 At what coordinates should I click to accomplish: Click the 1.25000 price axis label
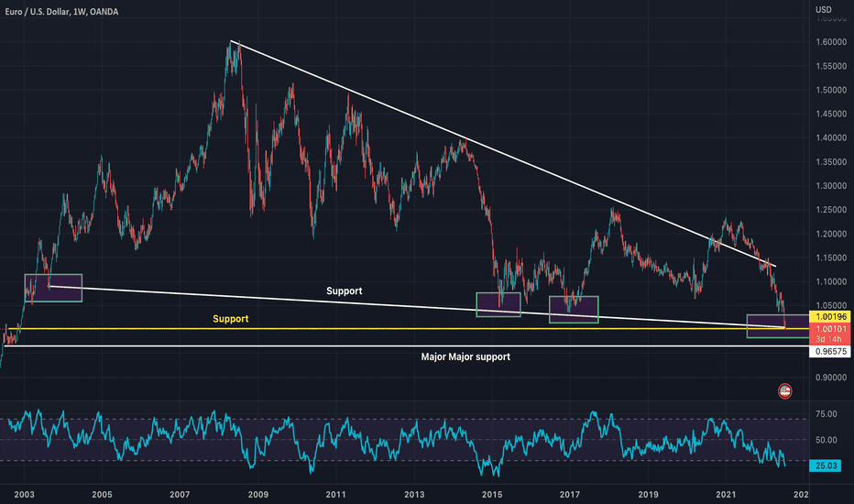point(831,210)
